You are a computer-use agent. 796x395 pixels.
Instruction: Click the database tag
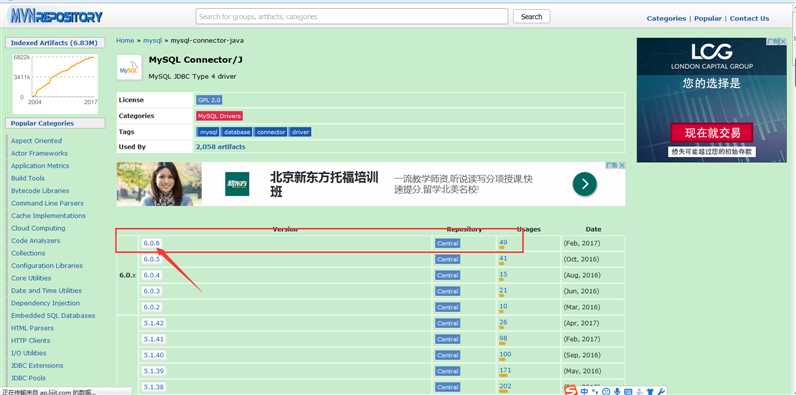click(237, 132)
